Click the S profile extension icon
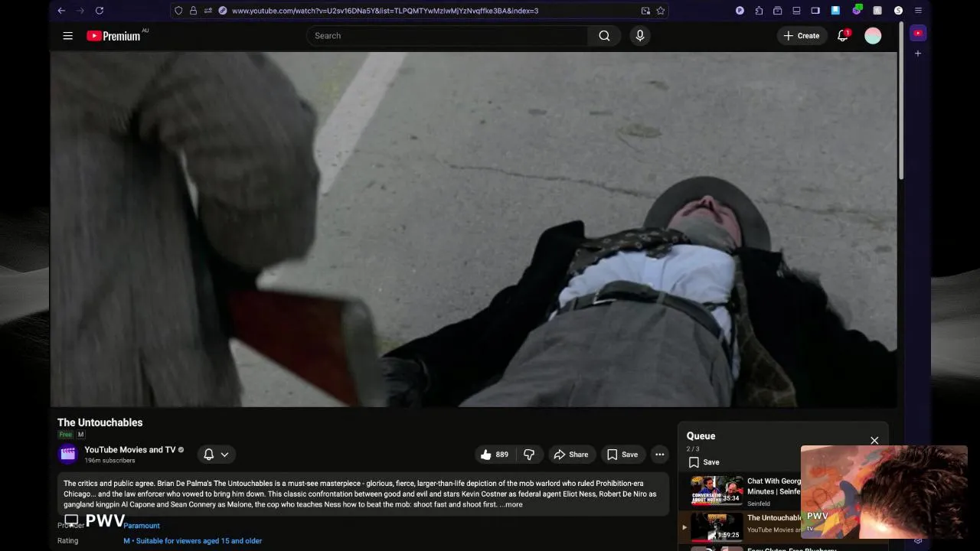The width and height of the screenshot is (980, 551). [898, 11]
